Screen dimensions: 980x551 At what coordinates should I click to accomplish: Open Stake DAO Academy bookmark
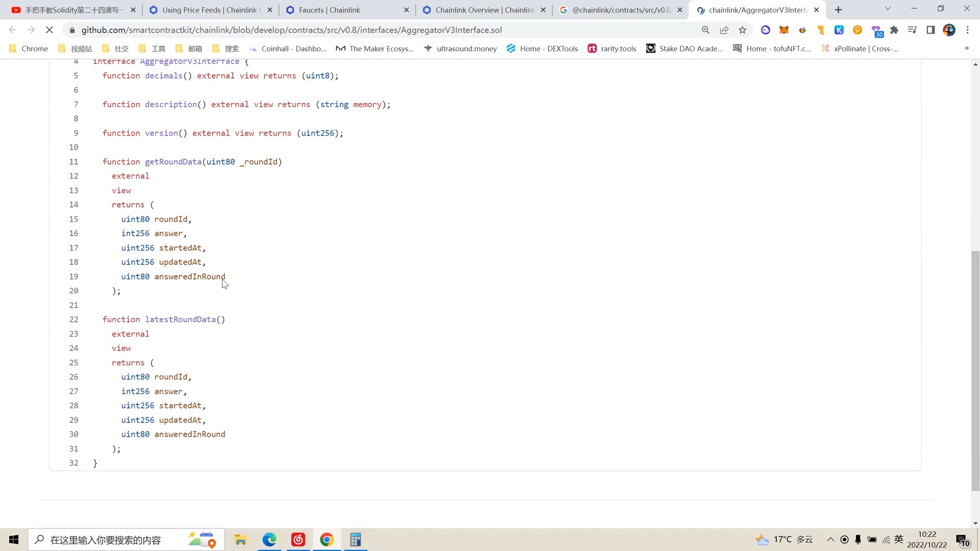[685, 48]
